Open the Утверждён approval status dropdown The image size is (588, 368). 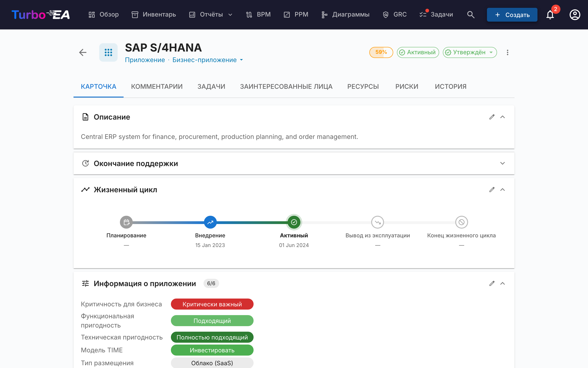(x=470, y=52)
